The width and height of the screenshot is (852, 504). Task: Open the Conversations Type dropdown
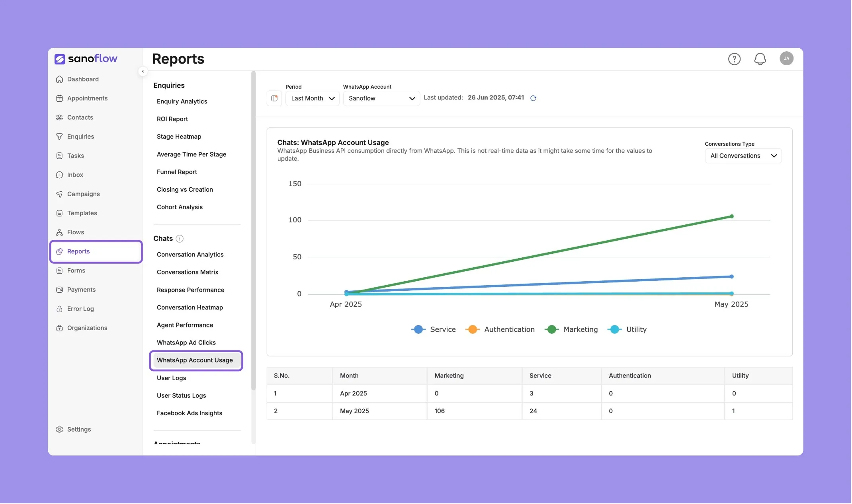coord(744,156)
